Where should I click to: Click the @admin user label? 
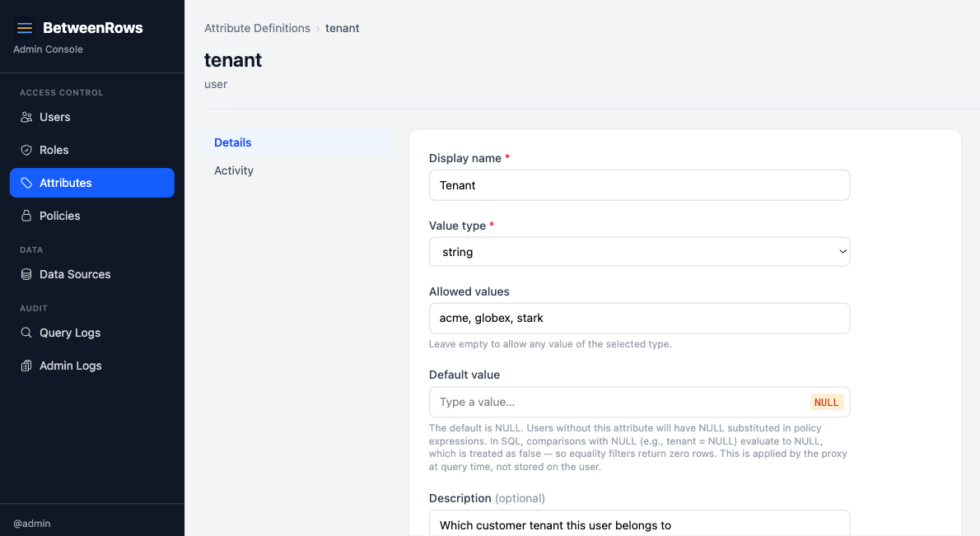[32, 524]
